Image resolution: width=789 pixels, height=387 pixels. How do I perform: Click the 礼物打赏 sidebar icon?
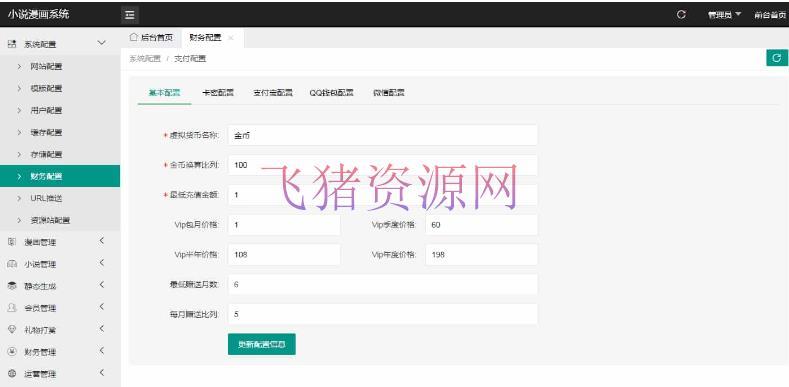[12, 330]
